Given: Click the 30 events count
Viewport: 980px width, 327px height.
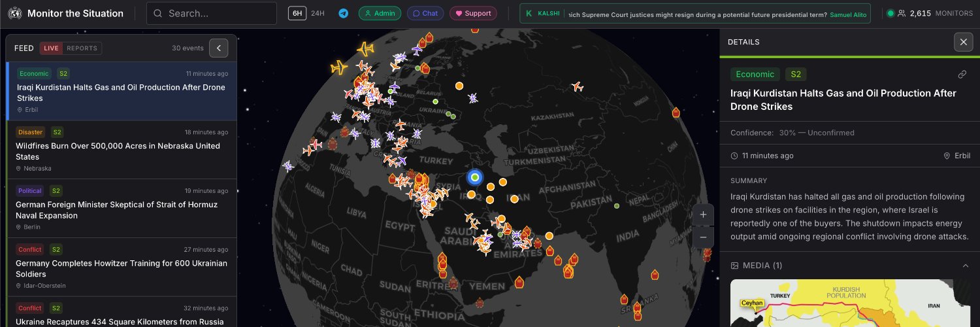Looking at the screenshot, I should [x=188, y=48].
